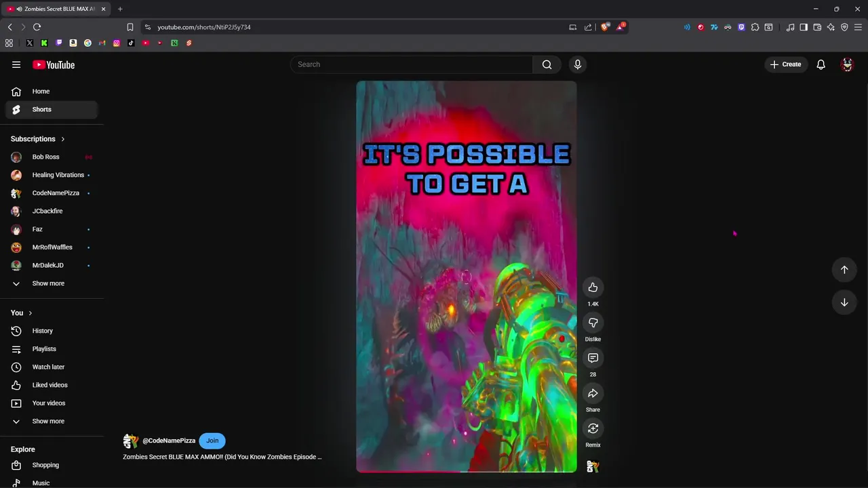
Task: Open the sound source icon below Remix
Action: point(593,467)
